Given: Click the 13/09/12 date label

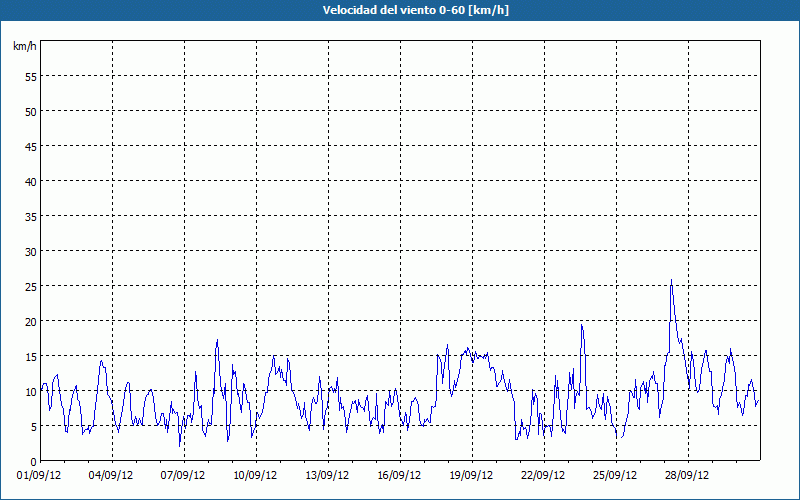Looking at the screenshot, I should (327, 476).
